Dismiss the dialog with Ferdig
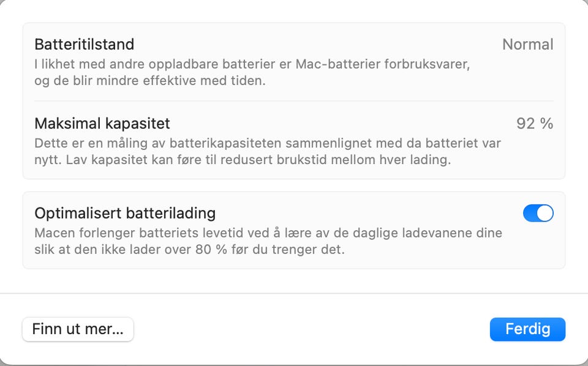The image size is (588, 366). 527,329
